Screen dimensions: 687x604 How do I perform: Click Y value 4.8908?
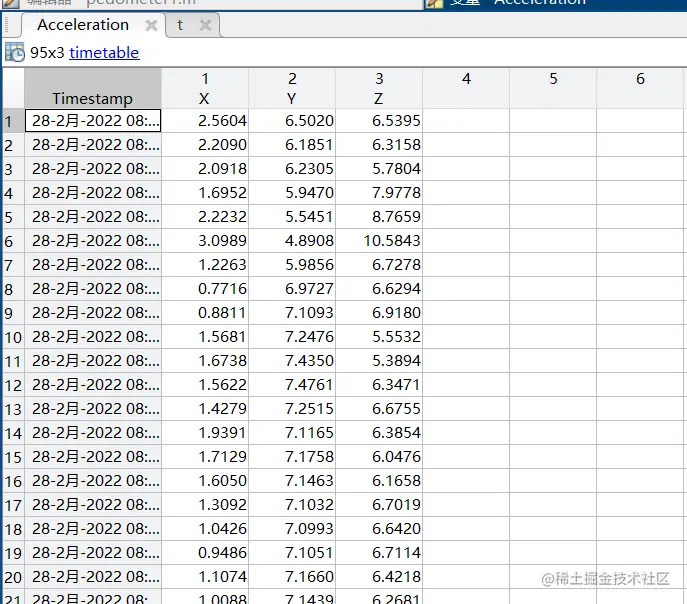click(x=309, y=240)
